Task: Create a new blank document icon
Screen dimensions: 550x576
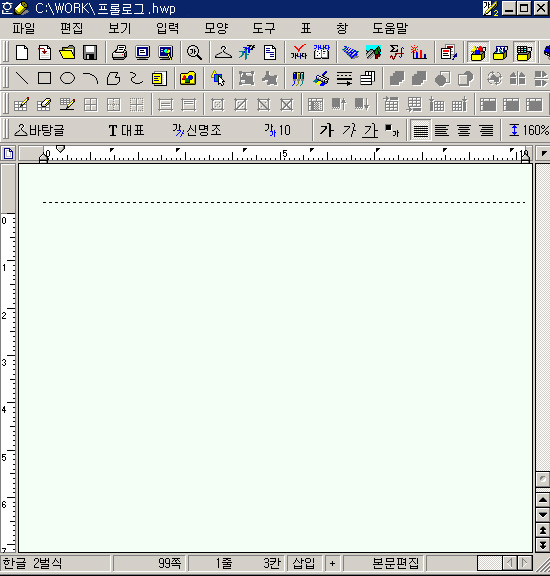Action: click(22, 53)
